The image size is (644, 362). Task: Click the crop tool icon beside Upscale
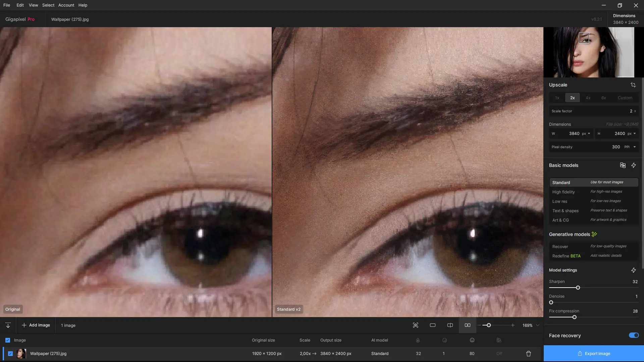[x=633, y=85]
